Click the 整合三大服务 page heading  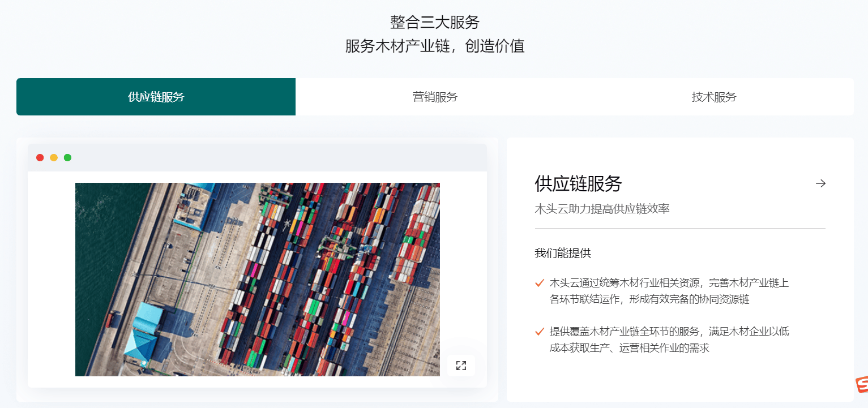(435, 22)
